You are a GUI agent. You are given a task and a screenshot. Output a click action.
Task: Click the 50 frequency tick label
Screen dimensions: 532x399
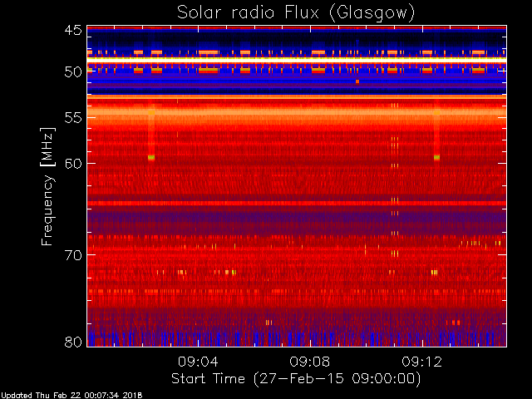click(73, 72)
